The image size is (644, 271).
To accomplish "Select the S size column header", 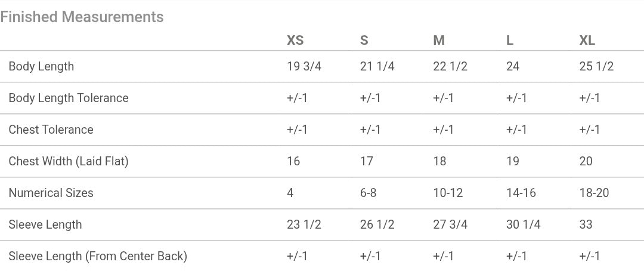I will (364, 41).
